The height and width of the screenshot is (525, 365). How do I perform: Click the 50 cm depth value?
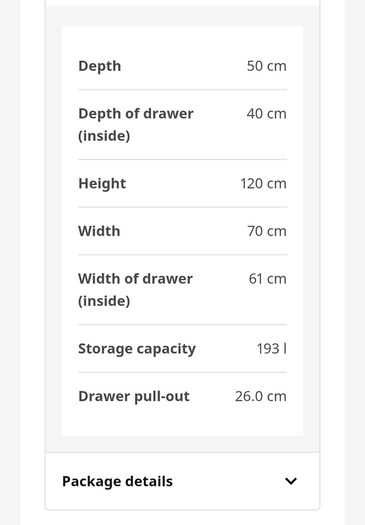point(267,66)
